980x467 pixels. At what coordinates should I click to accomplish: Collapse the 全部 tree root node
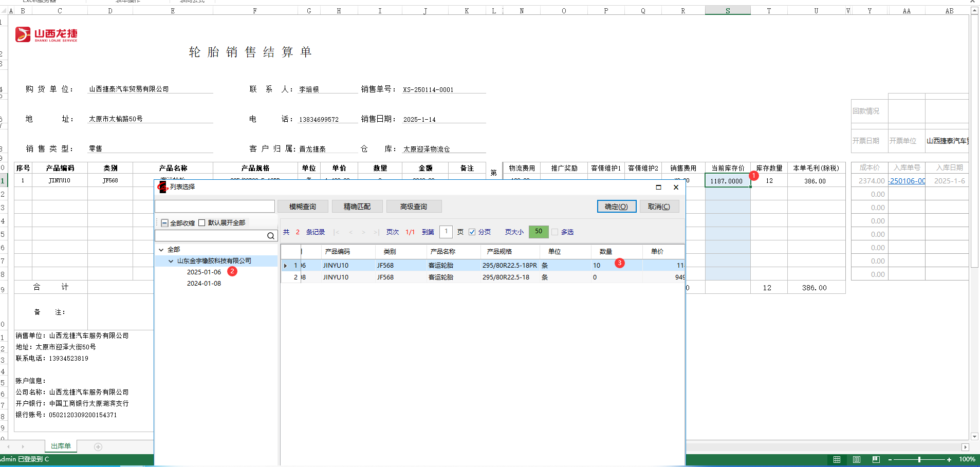[x=161, y=250]
